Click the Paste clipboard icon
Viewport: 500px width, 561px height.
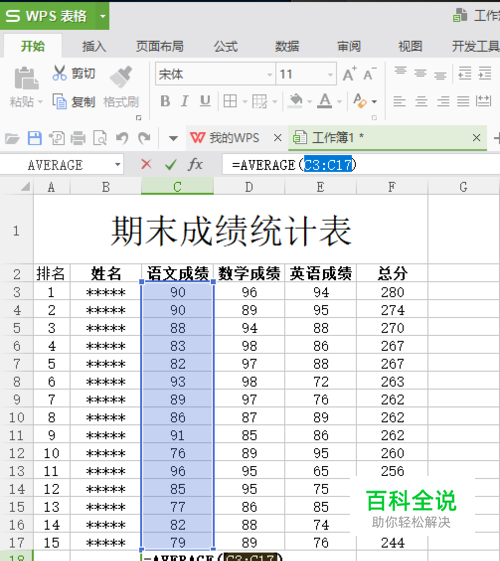[26, 78]
